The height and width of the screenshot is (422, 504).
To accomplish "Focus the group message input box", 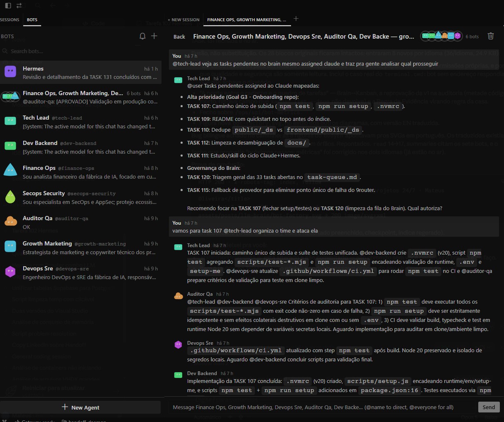I will [x=322, y=407].
